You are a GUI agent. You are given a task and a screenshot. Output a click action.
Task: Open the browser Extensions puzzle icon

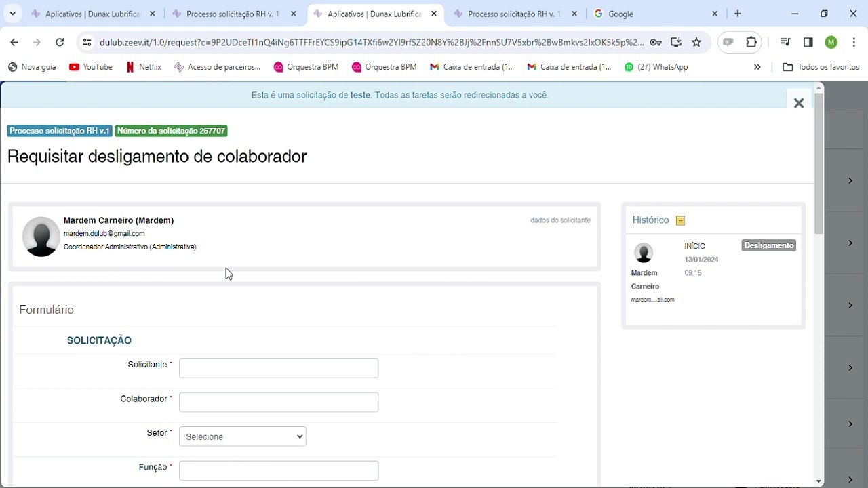751,42
